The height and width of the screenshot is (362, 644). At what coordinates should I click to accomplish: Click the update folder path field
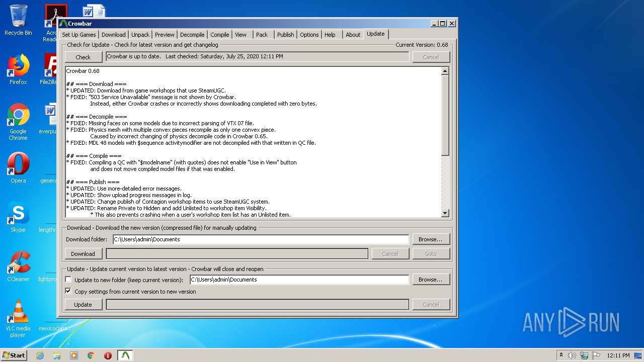(x=299, y=280)
